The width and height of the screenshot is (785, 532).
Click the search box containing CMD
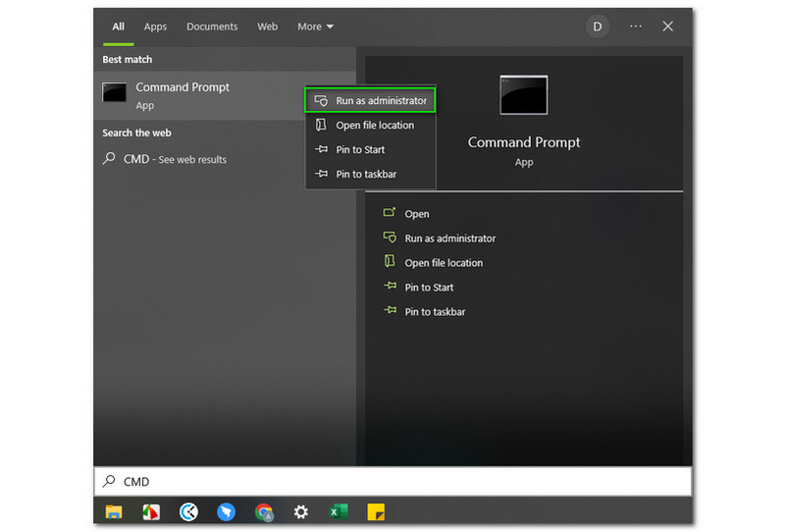click(392, 482)
